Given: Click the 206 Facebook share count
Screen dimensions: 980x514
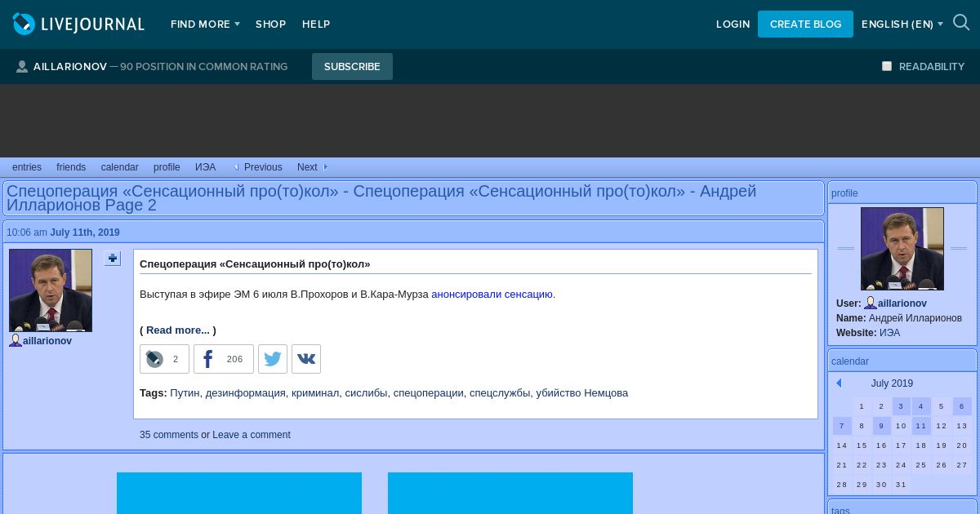Looking at the screenshot, I should click(x=234, y=359).
